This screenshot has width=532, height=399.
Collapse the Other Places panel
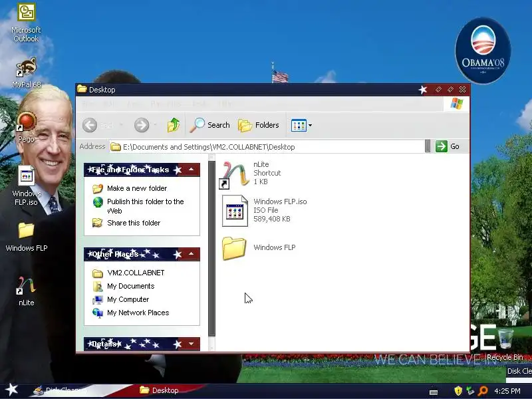(192, 254)
